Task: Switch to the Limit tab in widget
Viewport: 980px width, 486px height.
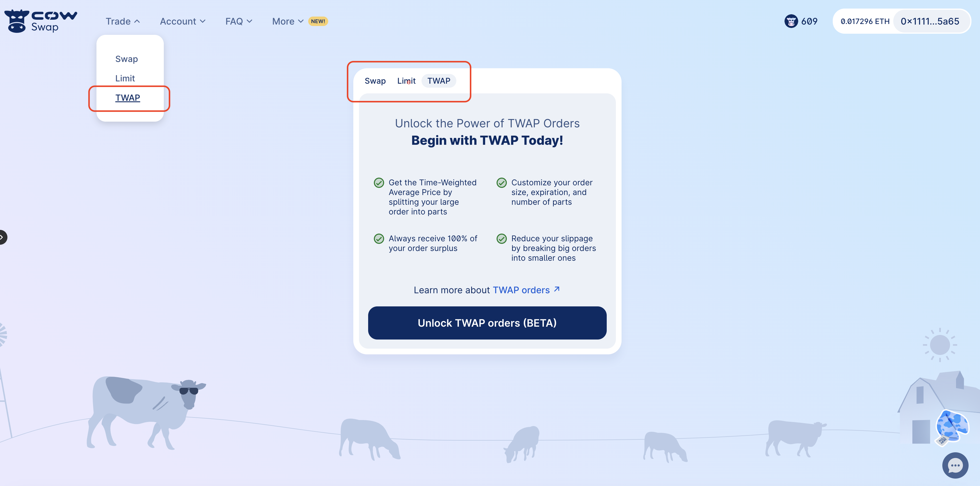Action: 406,81
